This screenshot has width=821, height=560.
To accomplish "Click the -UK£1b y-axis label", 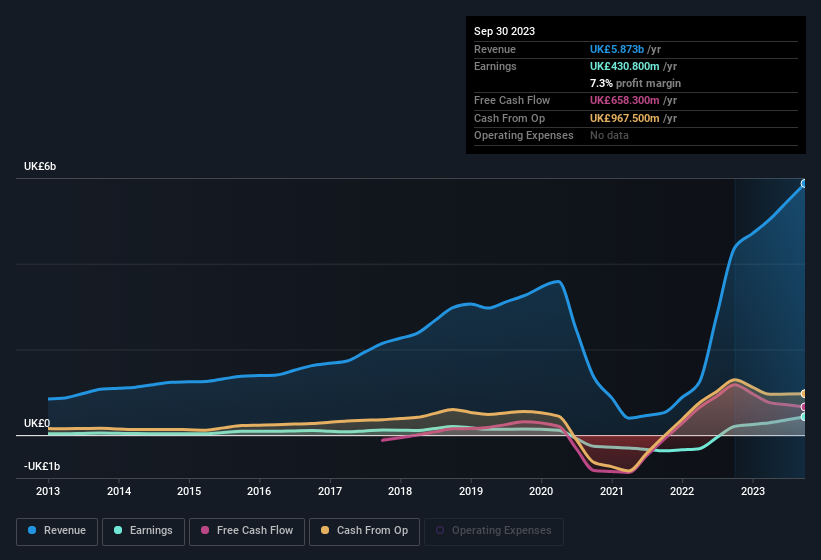I will tap(42, 467).
